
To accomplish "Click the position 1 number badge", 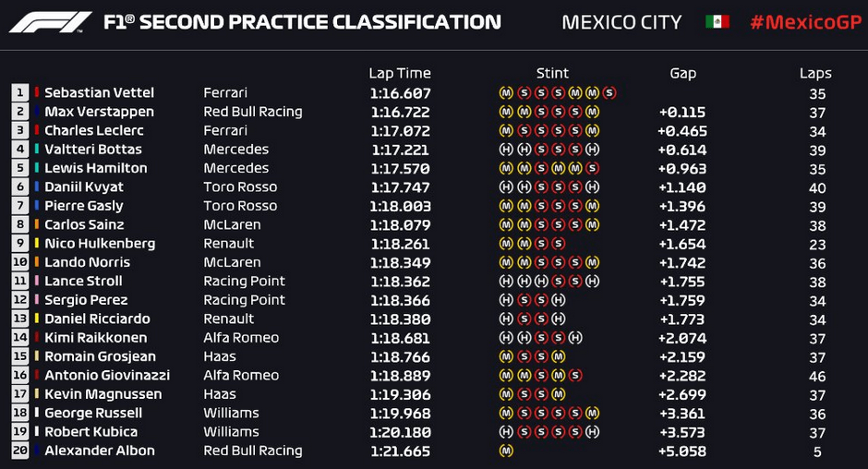I will coord(20,92).
